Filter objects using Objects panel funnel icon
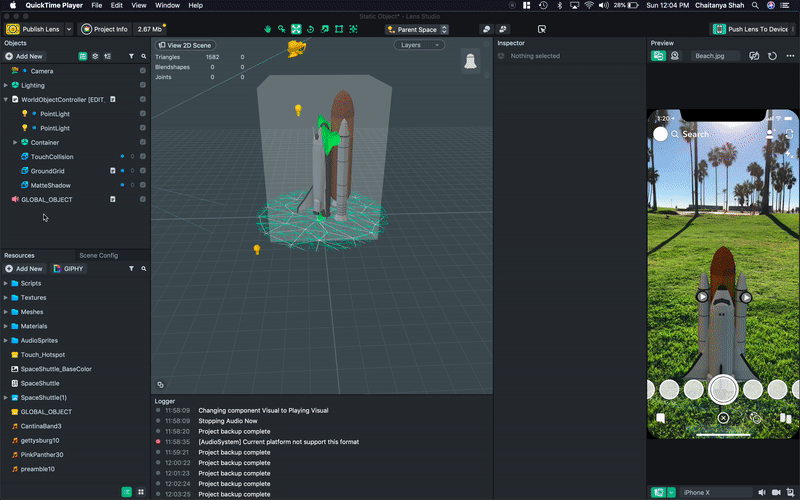800x500 pixels. (x=131, y=56)
